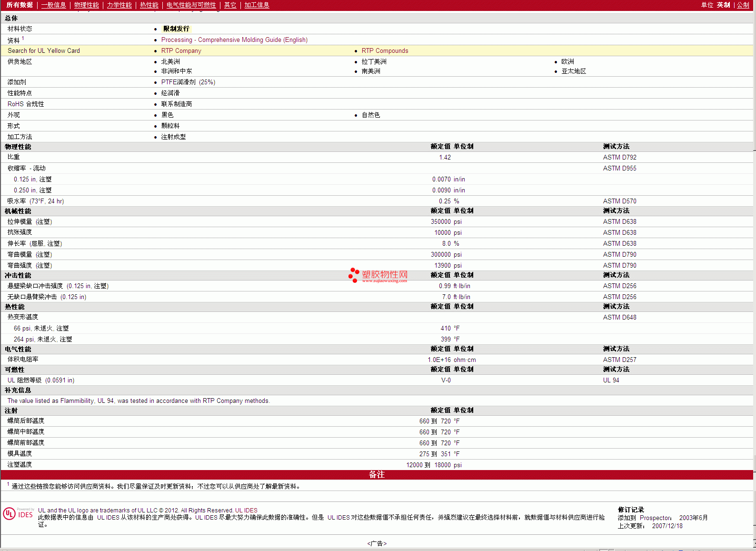Select 弯曲模量 value 300000
The width and height of the screenshot is (756, 551).
pos(441,255)
